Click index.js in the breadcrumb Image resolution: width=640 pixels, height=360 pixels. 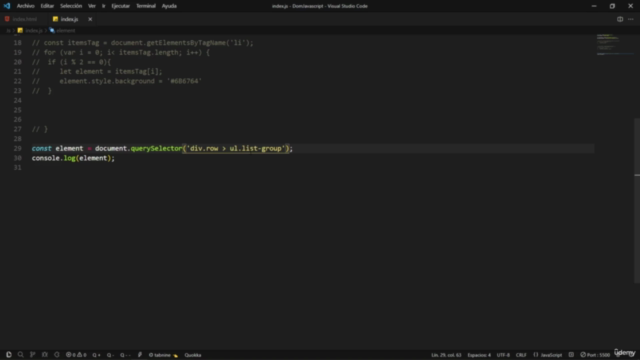(x=33, y=31)
